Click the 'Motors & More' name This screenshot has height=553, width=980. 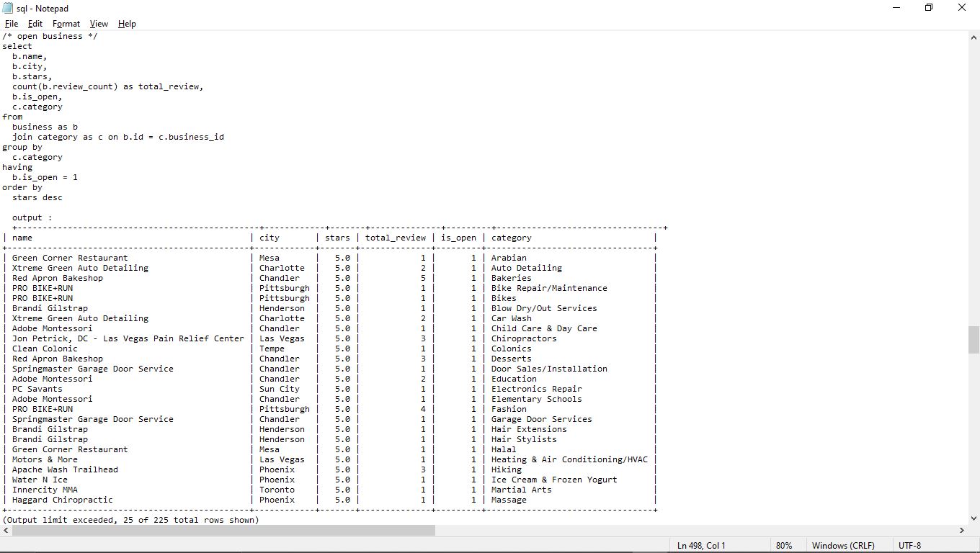45,459
